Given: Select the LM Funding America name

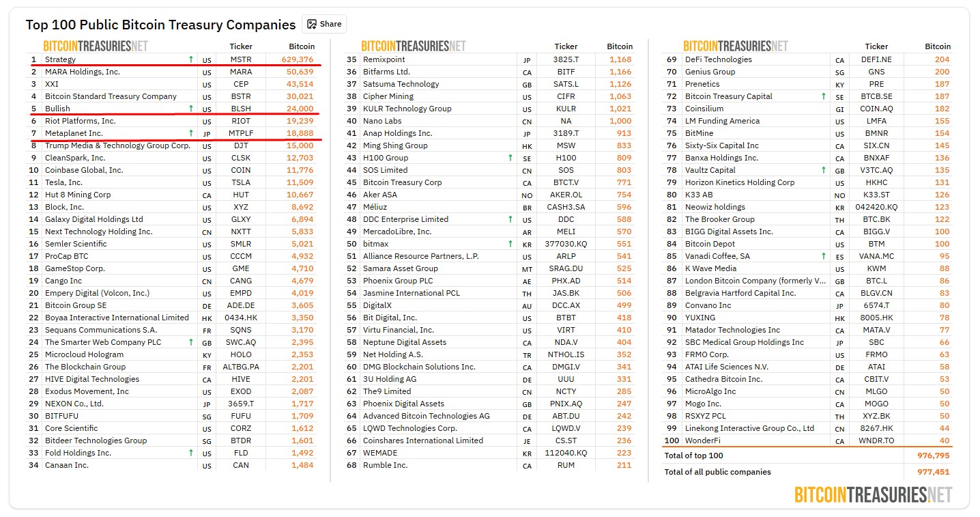Looking at the screenshot, I should click(x=722, y=121).
